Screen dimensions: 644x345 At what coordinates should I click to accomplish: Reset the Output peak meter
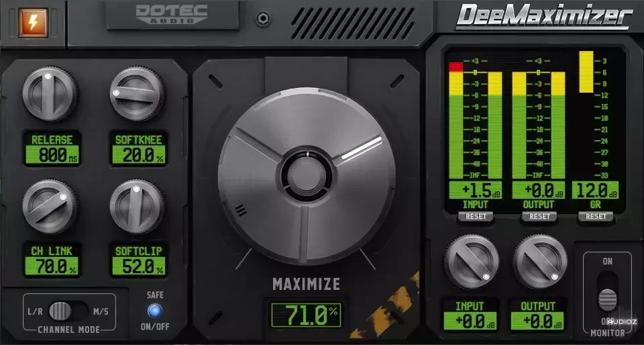point(539,216)
